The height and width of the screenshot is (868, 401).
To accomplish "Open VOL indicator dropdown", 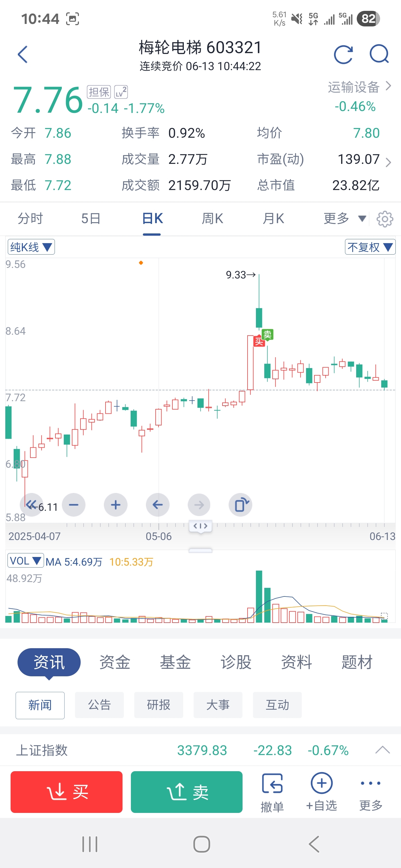I will point(26,561).
